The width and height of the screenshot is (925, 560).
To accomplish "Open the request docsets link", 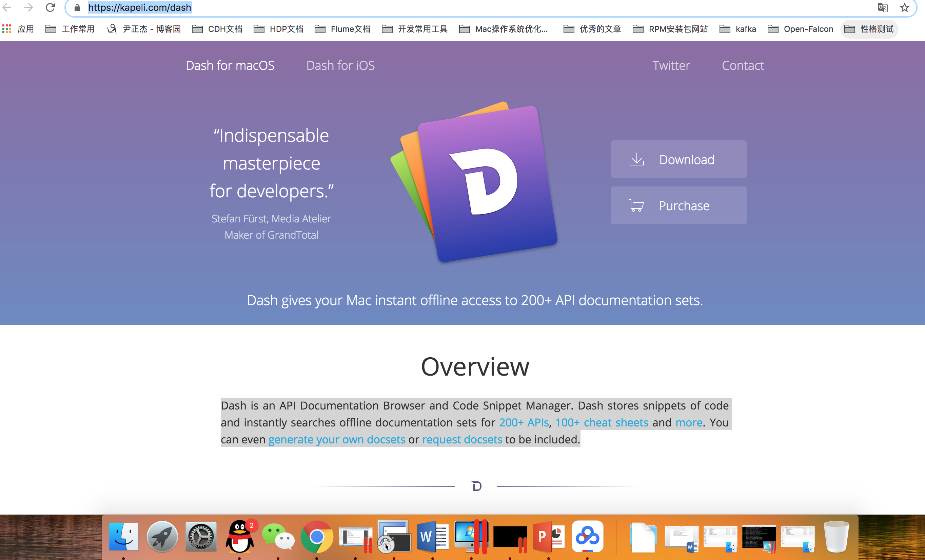I will [462, 440].
